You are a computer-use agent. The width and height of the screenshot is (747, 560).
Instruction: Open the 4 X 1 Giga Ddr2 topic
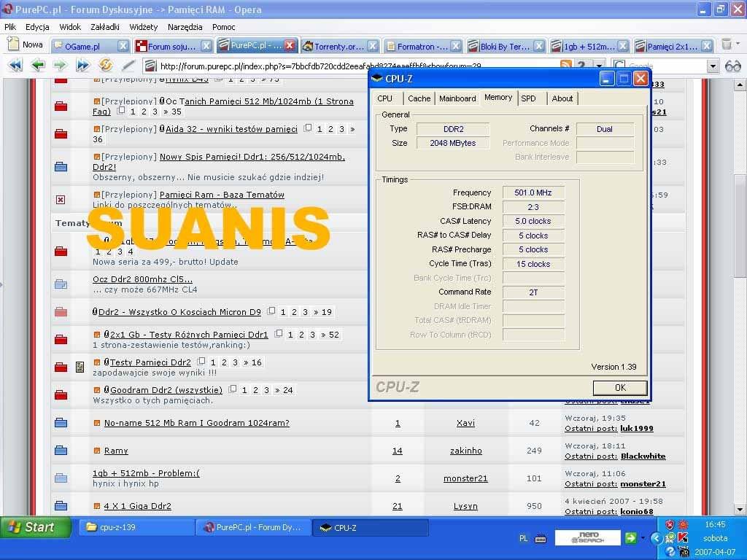pos(137,506)
